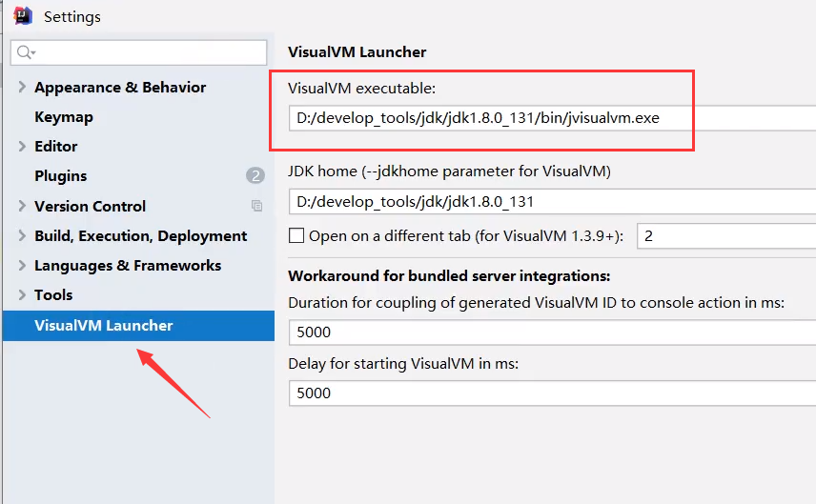Focus the settings search field
The height and width of the screenshot is (504, 816).
click(x=139, y=52)
